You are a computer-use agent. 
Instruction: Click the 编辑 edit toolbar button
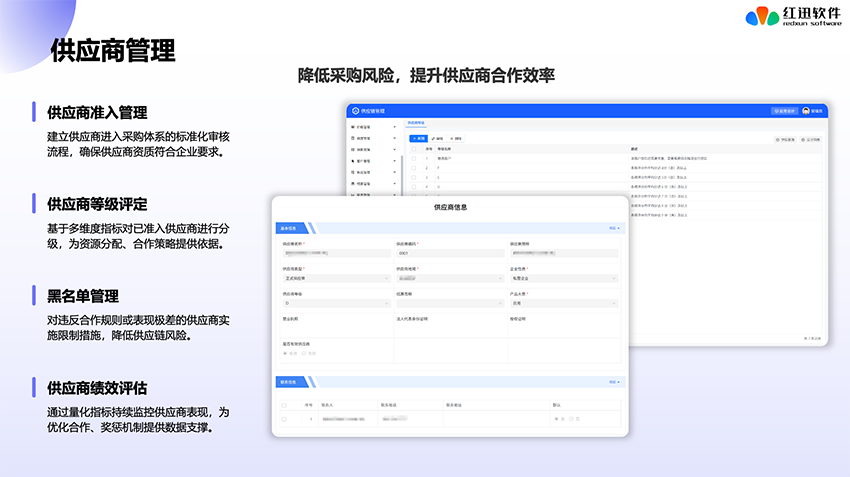tap(437, 138)
